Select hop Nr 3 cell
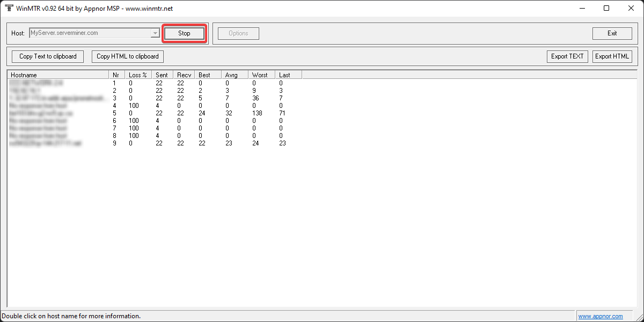Viewport: 644px width, 322px height. pos(114,98)
